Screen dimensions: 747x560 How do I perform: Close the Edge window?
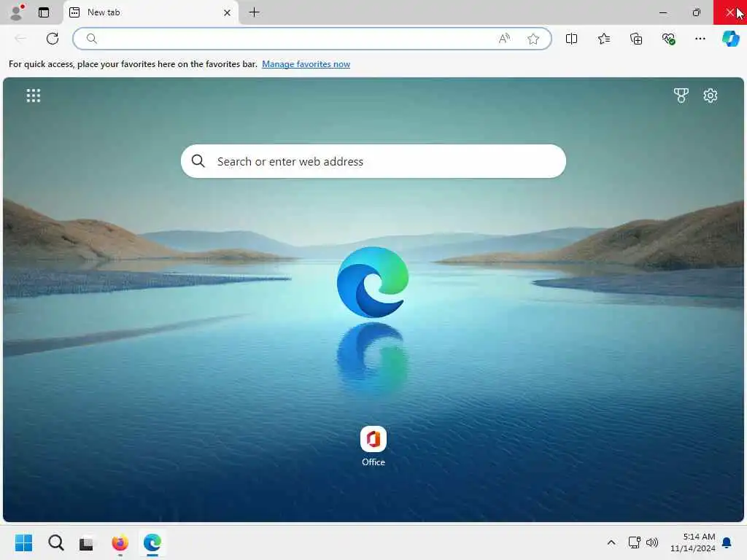click(x=729, y=12)
